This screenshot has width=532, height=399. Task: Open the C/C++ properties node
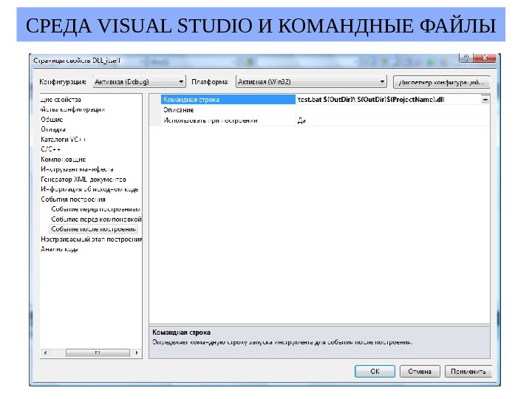[x=50, y=149]
